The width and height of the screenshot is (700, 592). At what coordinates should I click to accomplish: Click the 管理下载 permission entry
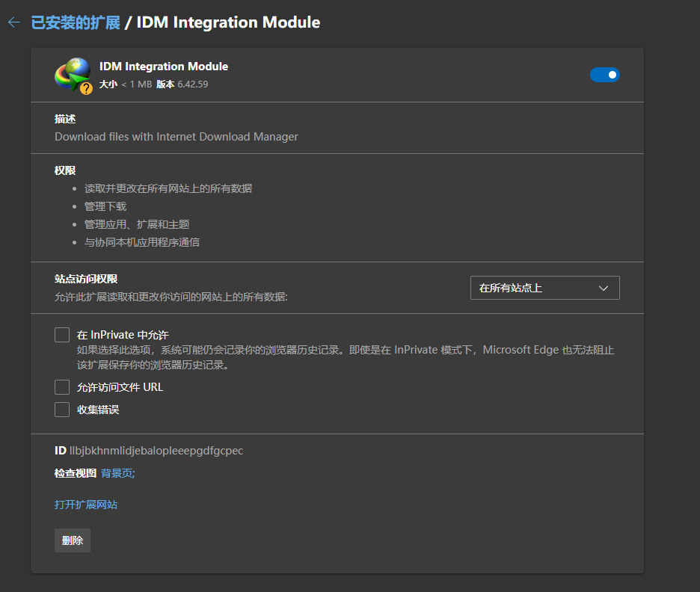coord(105,206)
